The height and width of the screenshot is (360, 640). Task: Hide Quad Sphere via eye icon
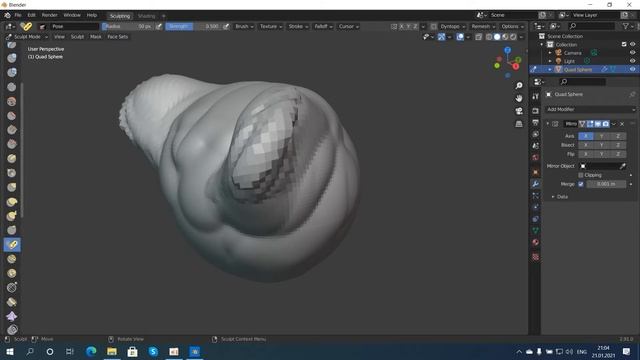632,69
